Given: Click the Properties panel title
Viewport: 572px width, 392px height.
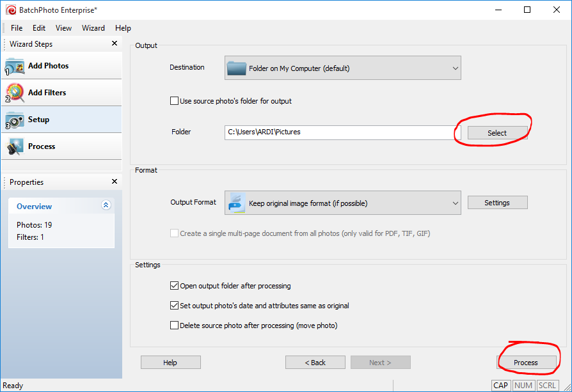Looking at the screenshot, I should tap(27, 182).
